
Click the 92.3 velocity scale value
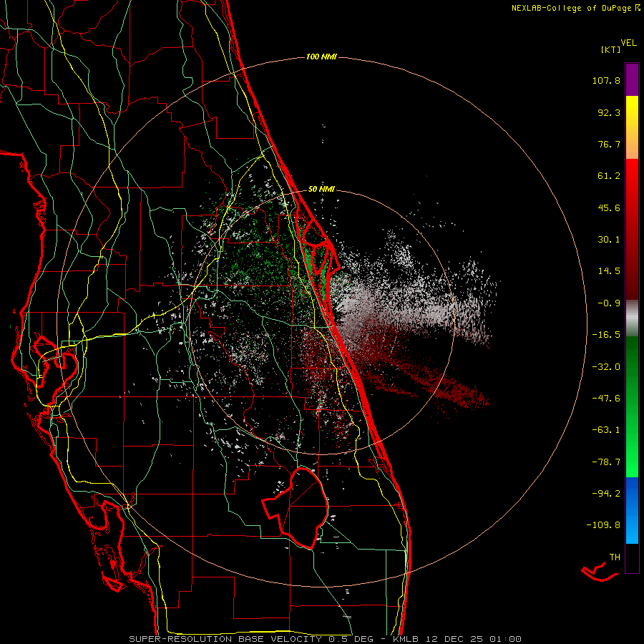(x=609, y=112)
